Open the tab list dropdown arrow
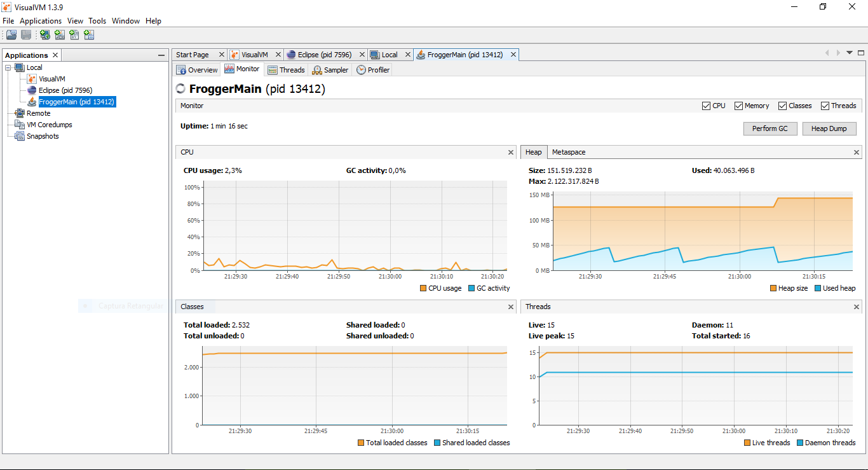 (x=850, y=53)
